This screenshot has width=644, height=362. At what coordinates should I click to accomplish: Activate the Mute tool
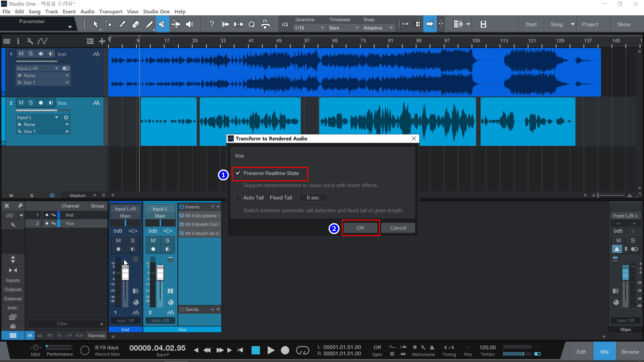click(162, 24)
